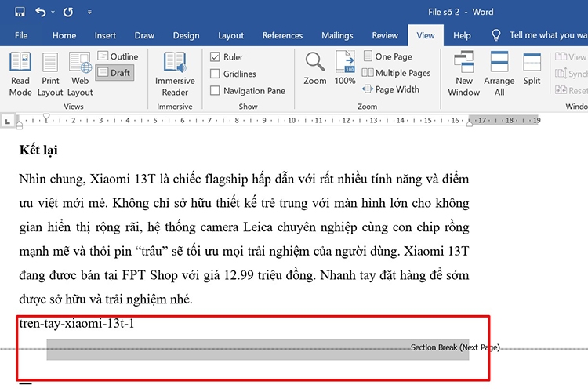The width and height of the screenshot is (588, 392).
Task: Select the Section Break (Next Page) marker
Action: pos(455,347)
